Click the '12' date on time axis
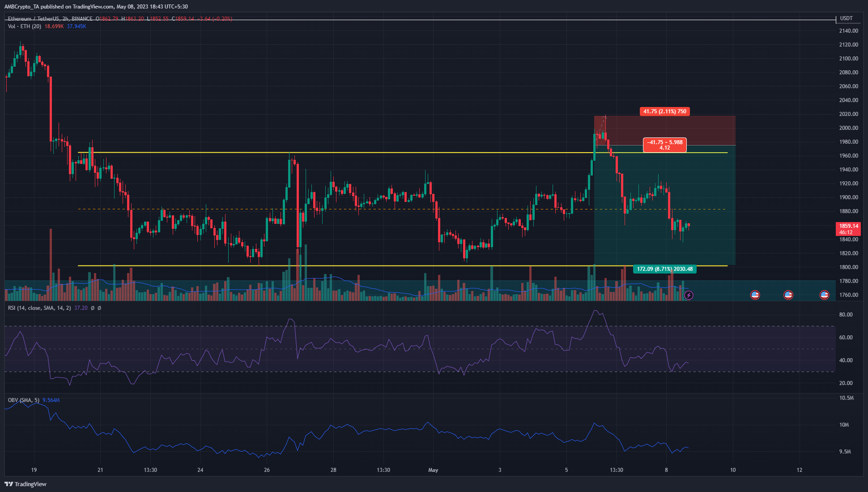The height and width of the screenshot is (492, 868). pyautogui.click(x=800, y=470)
